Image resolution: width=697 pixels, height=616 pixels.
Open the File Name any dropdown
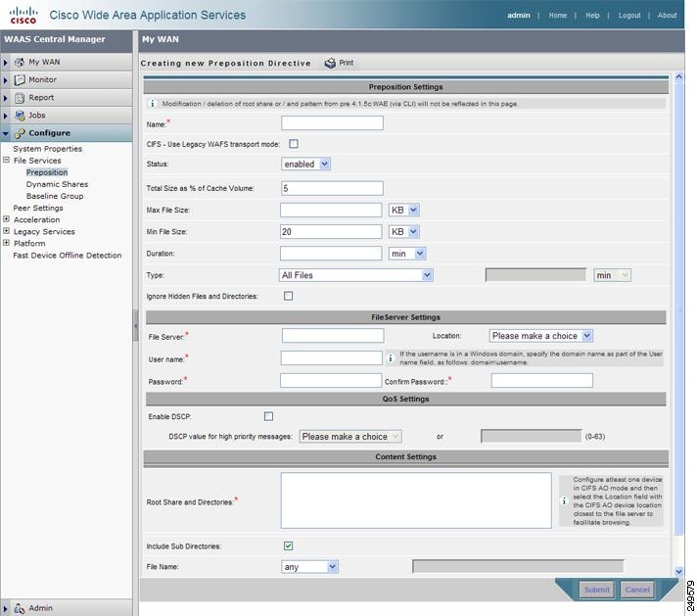point(309,567)
